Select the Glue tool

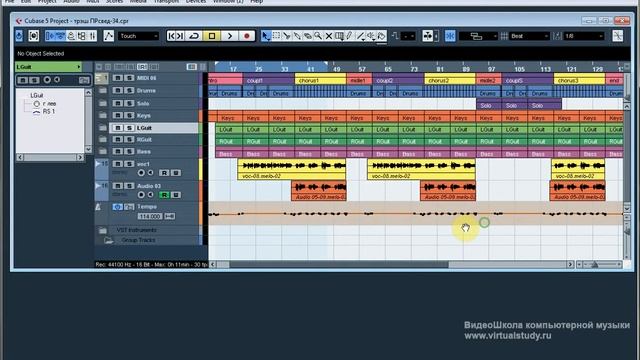(297, 36)
